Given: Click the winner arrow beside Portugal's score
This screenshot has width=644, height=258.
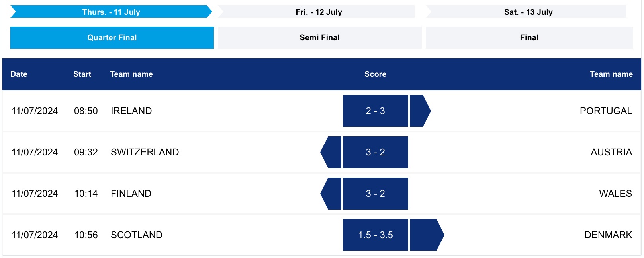Looking at the screenshot, I should 419,111.
